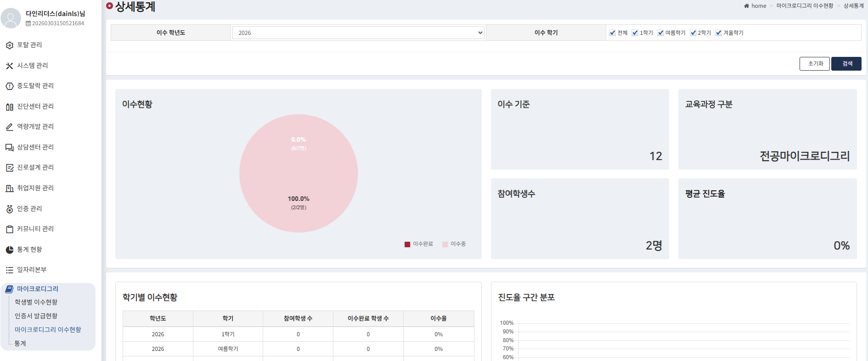Image resolution: width=868 pixels, height=361 pixels.
Task: Uncheck the 전체 semester checkbox
Action: pos(612,33)
